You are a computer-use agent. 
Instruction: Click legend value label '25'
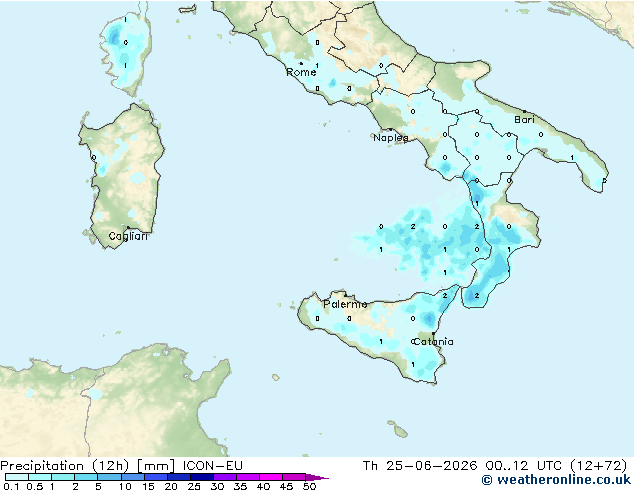pos(194,486)
